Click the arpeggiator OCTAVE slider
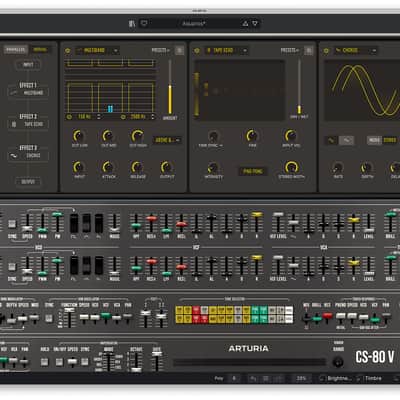 [x=136, y=362]
